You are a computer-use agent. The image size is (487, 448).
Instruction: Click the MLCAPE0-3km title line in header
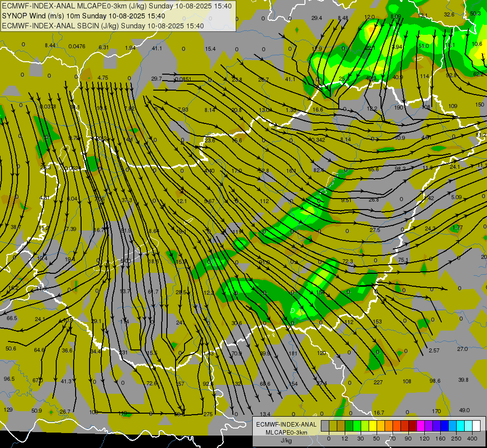[117, 6]
